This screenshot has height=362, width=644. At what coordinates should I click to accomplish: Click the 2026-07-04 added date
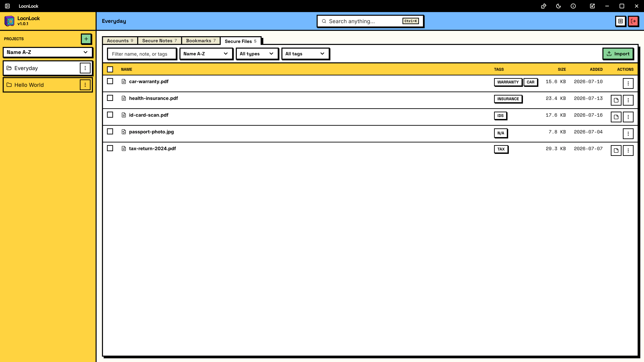588,132
